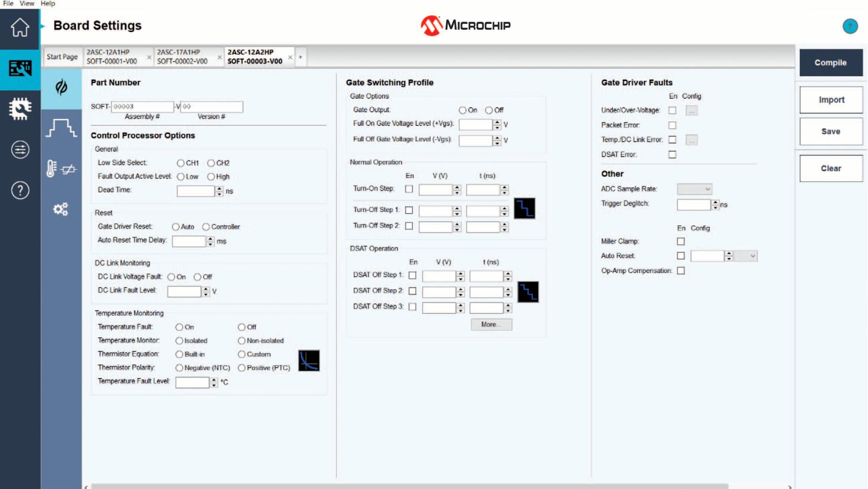Increase Dead Time with up stepper arrow
868x489 pixels.
(x=220, y=188)
